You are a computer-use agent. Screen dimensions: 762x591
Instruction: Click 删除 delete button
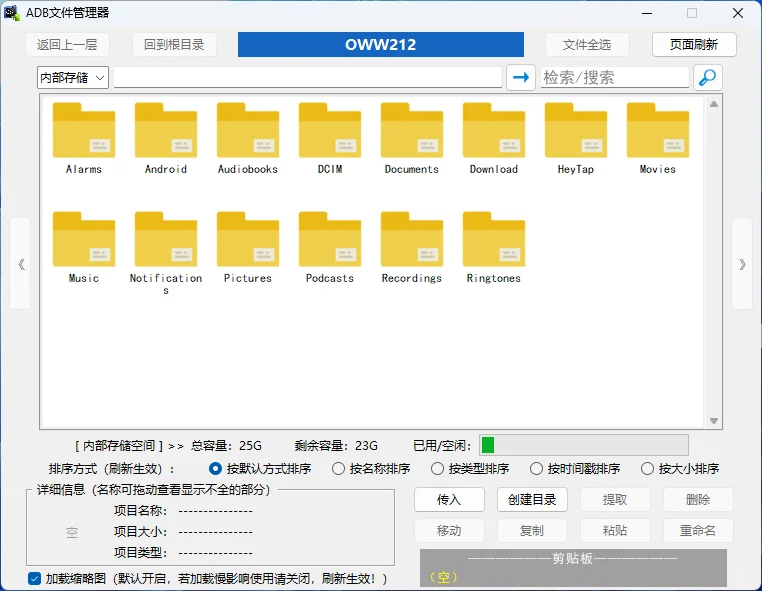point(698,500)
